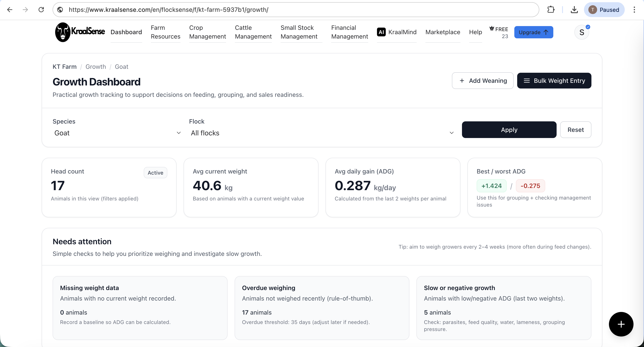Open the Chrome three-dot menu

coord(634,10)
